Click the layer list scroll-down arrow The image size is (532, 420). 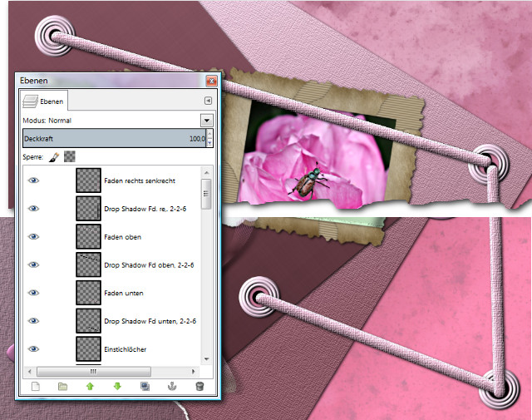coord(206,359)
